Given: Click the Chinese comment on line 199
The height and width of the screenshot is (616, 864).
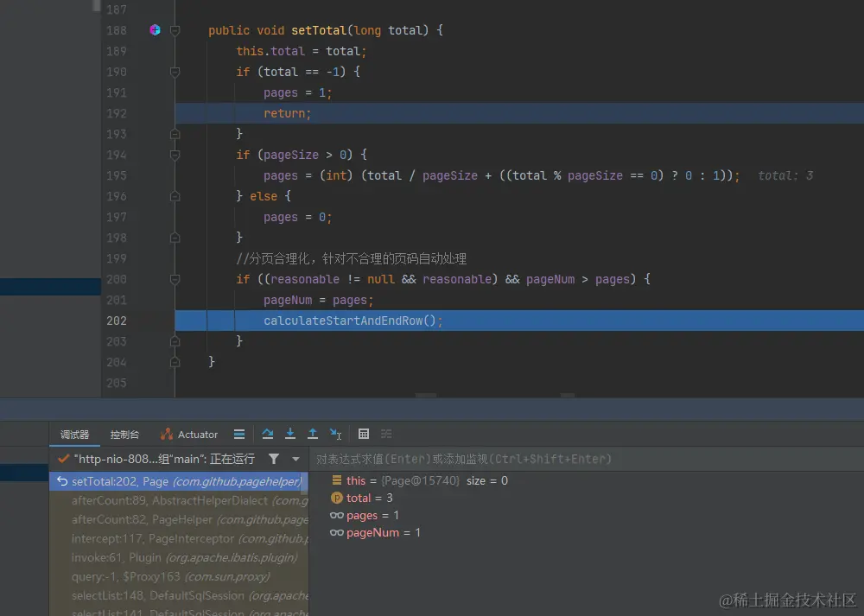Looking at the screenshot, I should click(x=352, y=258).
